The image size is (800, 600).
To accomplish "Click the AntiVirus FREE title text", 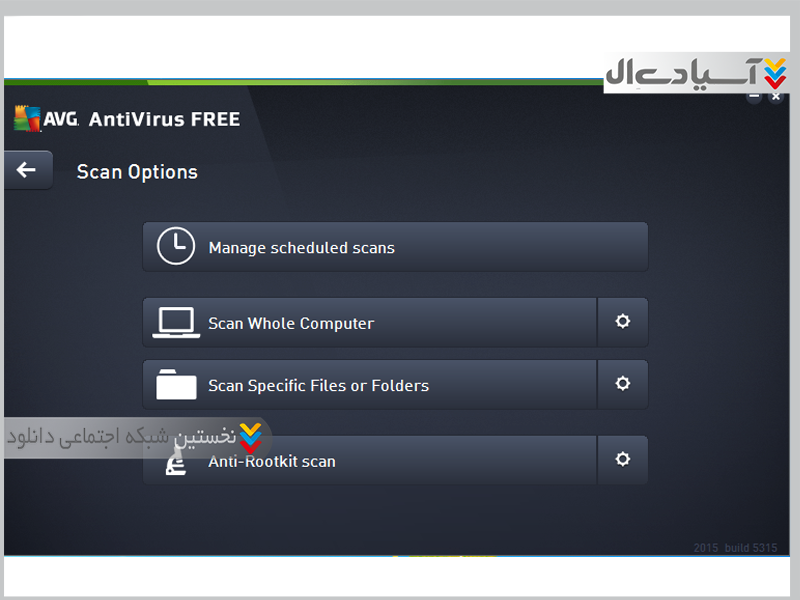I will (164, 119).
